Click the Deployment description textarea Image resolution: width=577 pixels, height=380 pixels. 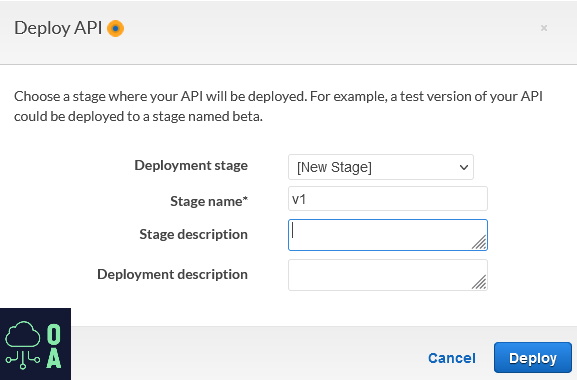387,275
